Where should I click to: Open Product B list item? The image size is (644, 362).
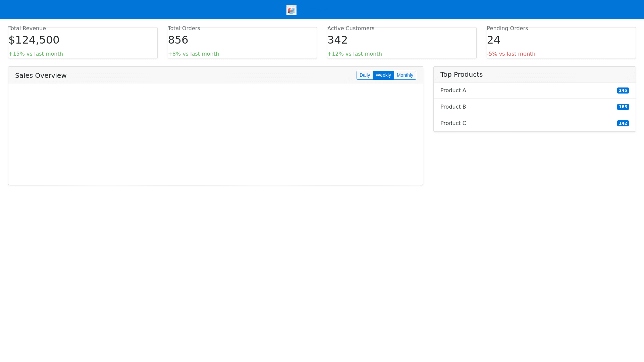pos(453,107)
